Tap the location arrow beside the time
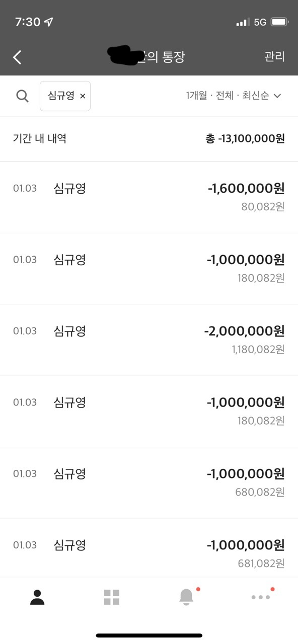298x644 pixels. tap(48, 22)
